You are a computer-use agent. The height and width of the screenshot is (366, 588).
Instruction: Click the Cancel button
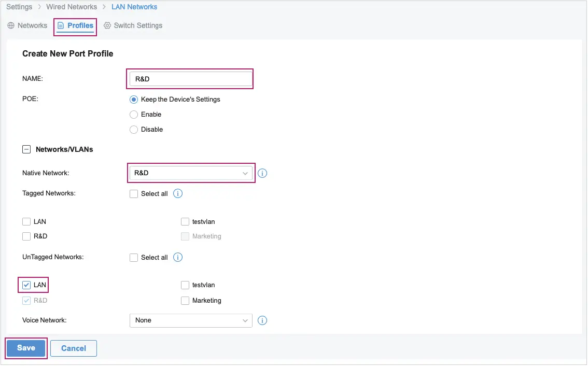click(x=73, y=348)
